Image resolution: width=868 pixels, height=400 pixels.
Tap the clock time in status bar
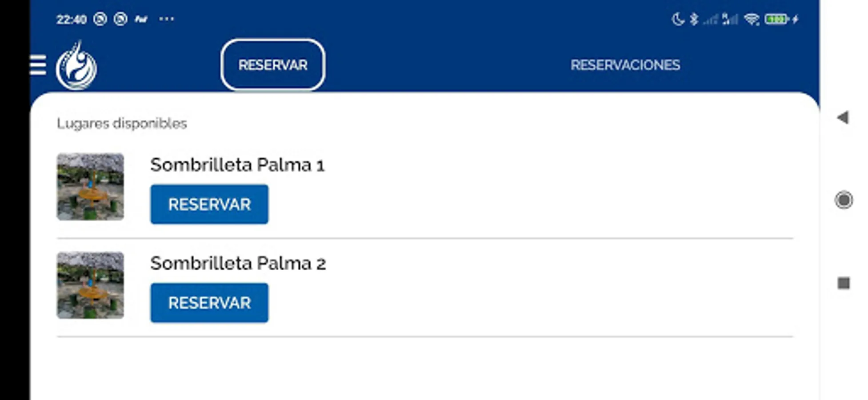(71, 19)
